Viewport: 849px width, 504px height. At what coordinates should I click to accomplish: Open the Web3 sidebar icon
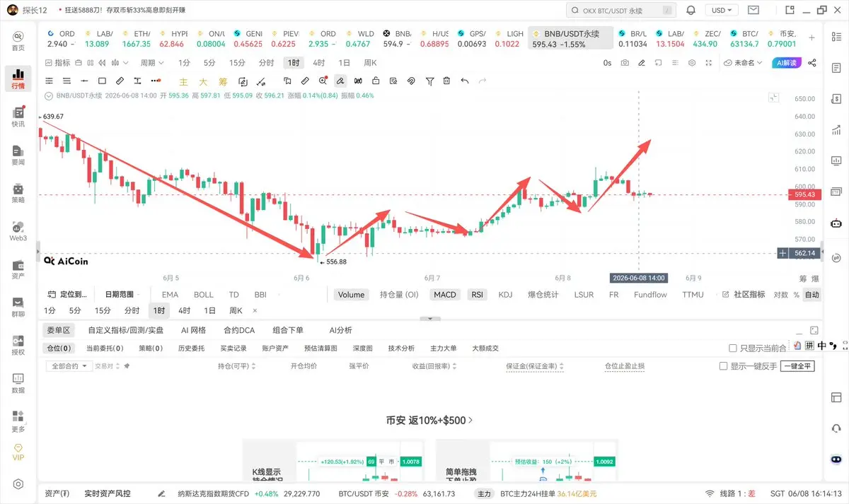click(x=18, y=232)
